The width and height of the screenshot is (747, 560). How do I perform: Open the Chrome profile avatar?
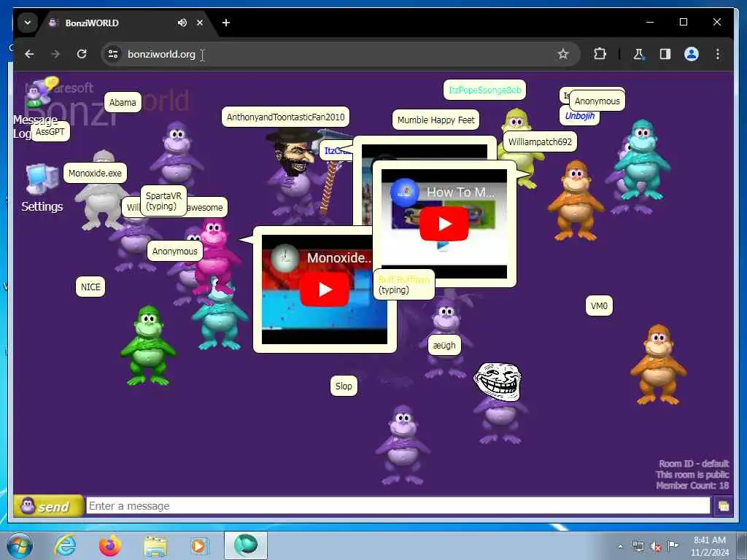pos(692,54)
